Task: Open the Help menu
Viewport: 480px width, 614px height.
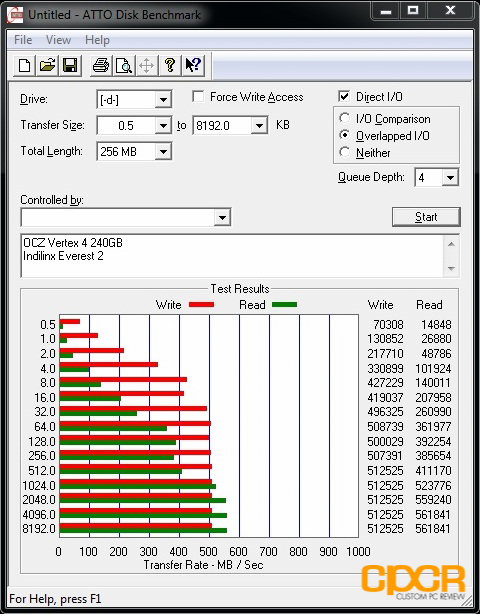Action: click(x=97, y=40)
